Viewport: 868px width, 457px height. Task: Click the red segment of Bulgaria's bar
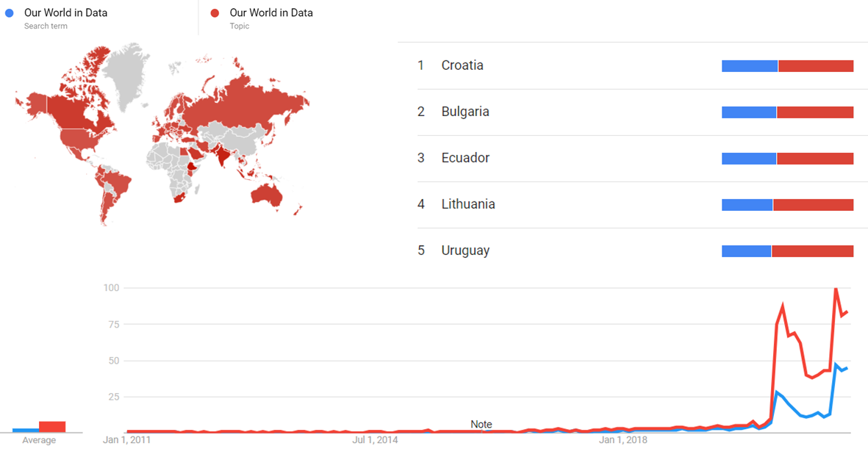815,112
